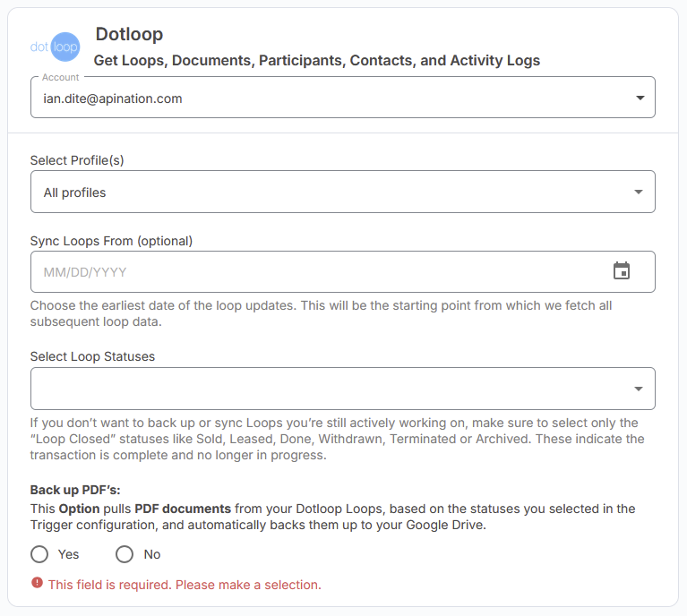Click the Dotloop logo icon
687x616 pixels.
click(x=56, y=47)
